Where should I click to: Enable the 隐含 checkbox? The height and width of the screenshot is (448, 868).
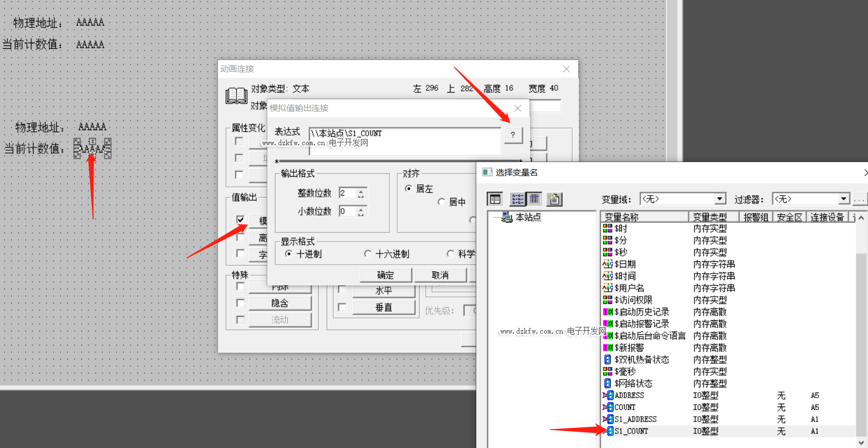pos(240,303)
